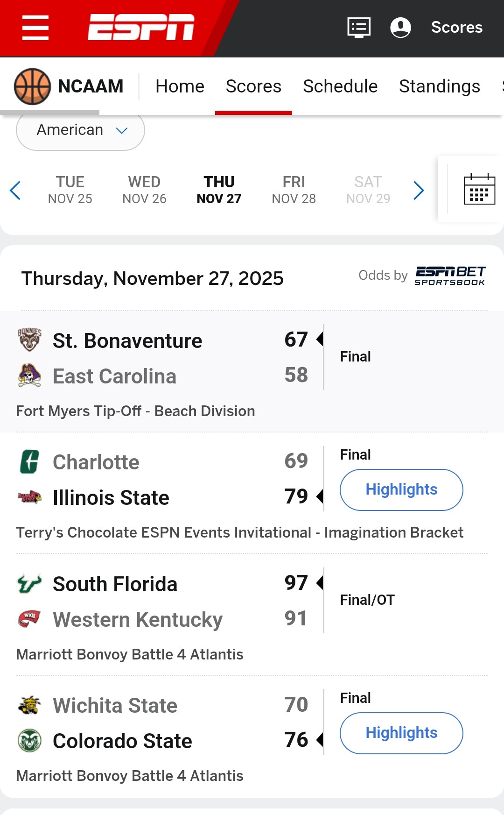Open the Home tab
The image size is (504, 815).
pyautogui.click(x=180, y=86)
